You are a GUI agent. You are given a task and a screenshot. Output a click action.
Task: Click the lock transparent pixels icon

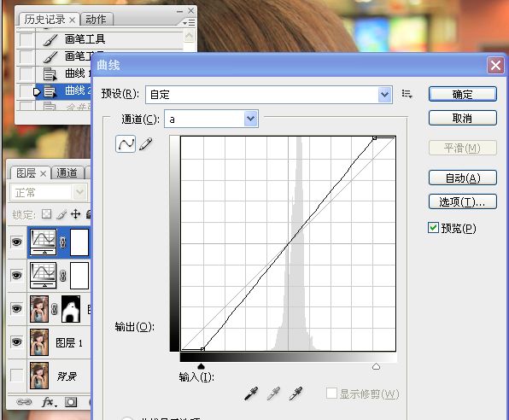tap(46, 214)
